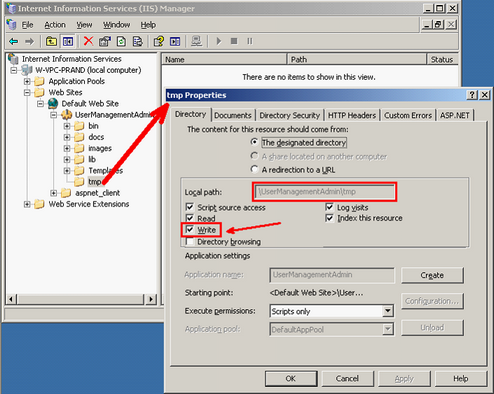Click the Web Sites folder icon
Screen dimensions: 494x394
coord(39,92)
